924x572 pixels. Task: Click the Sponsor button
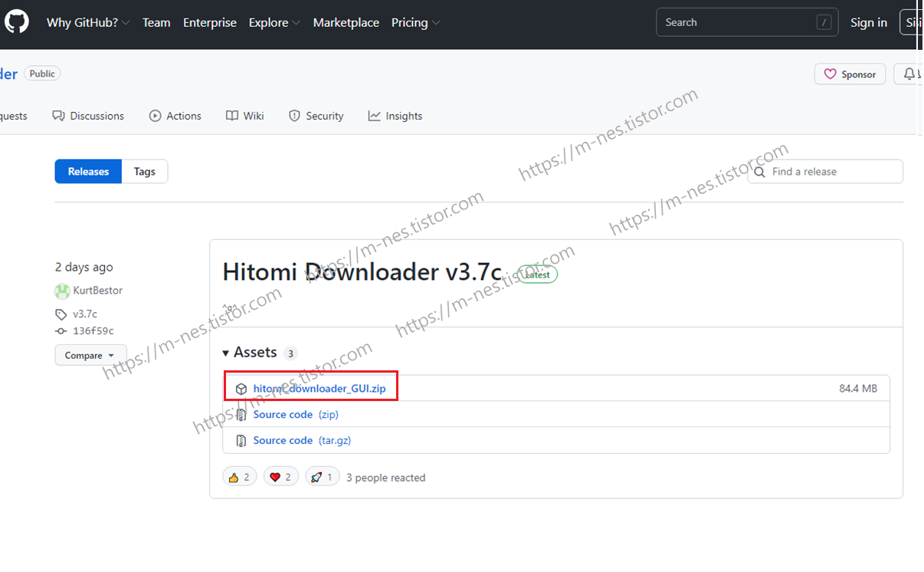tap(850, 74)
